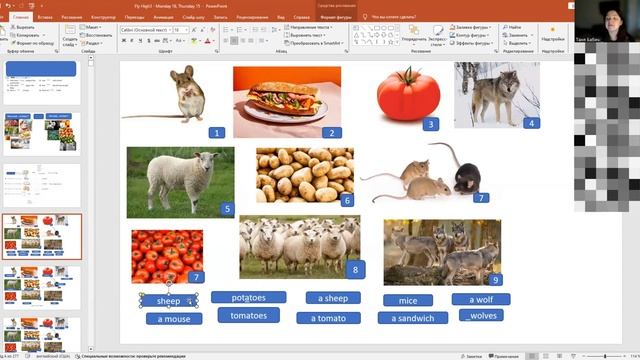The image size is (640, 360).
Task: Switch to the Transitions (Переходы) tab
Action: coord(134,17)
